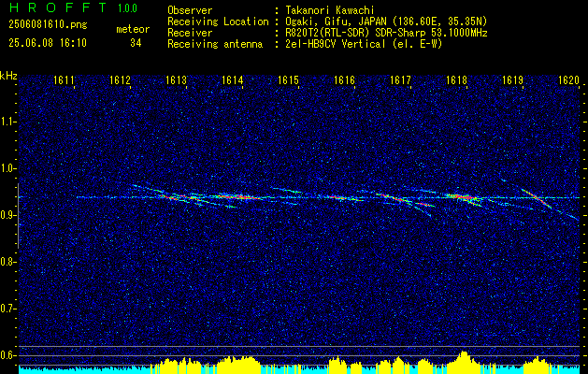Screen dimensions: 588x374
Task: Click the tallest yellow power peak near 1618
Action: [x=464, y=363]
